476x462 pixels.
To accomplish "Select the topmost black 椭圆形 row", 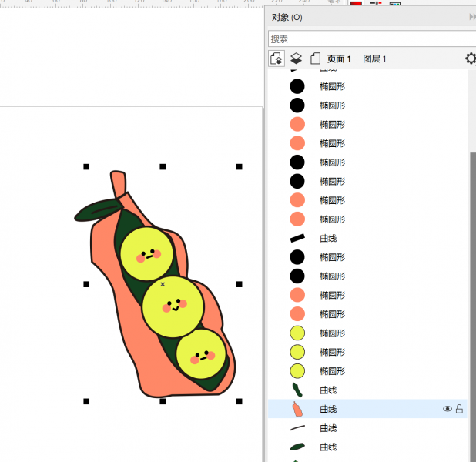I will [x=367, y=86].
